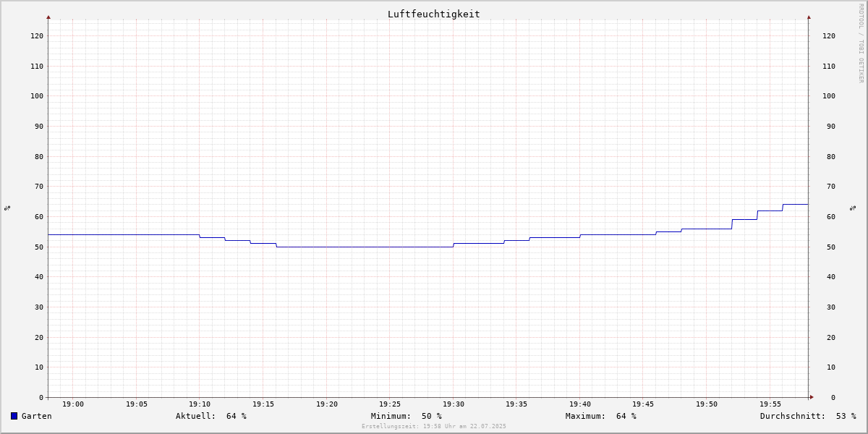Click the humidity line at its 50% plateau

pos(365,247)
